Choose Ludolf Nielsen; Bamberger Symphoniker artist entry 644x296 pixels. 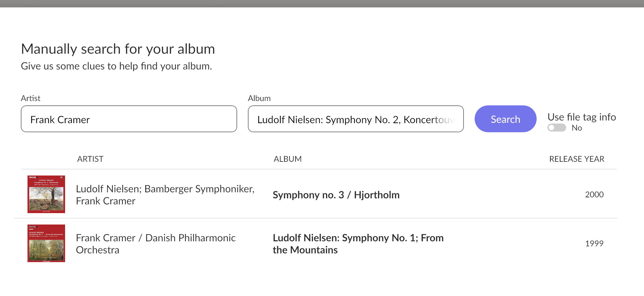point(165,195)
